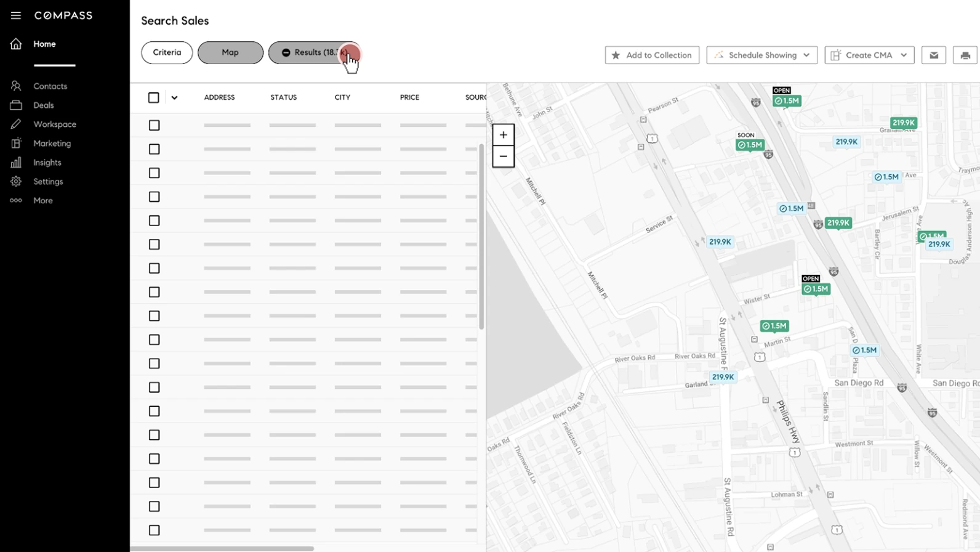Open Contacts in the sidebar
The width and height of the screenshot is (980, 552).
tap(50, 86)
